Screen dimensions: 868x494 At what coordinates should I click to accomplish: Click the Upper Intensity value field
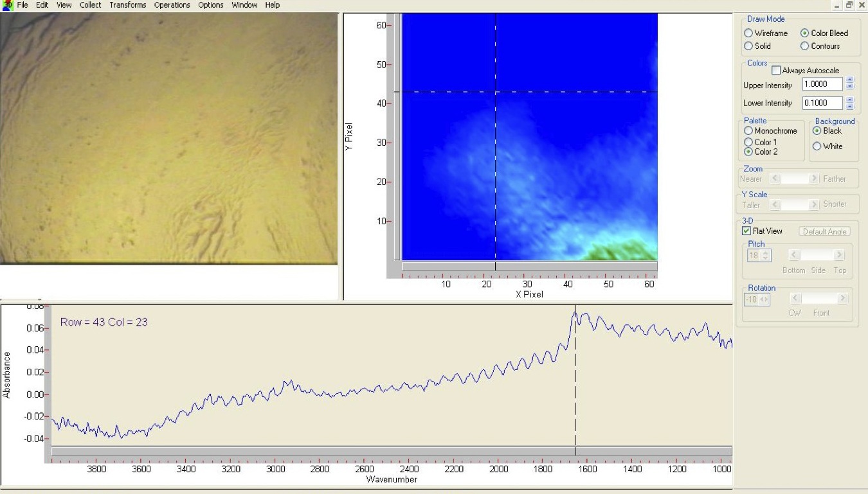point(822,84)
